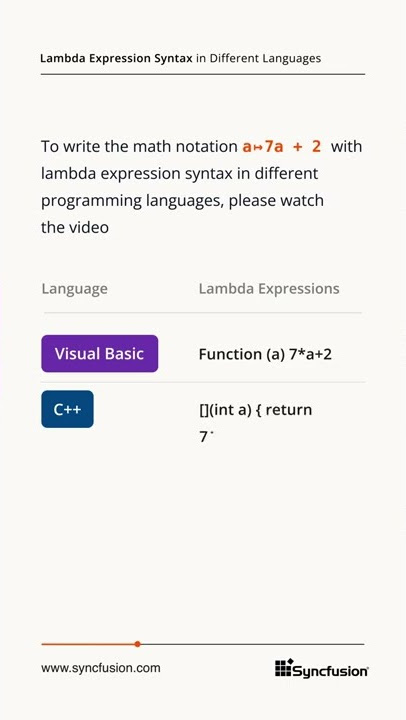This screenshot has width=406, height=720.
Task: Click the Language column header
Action: [x=74, y=289]
